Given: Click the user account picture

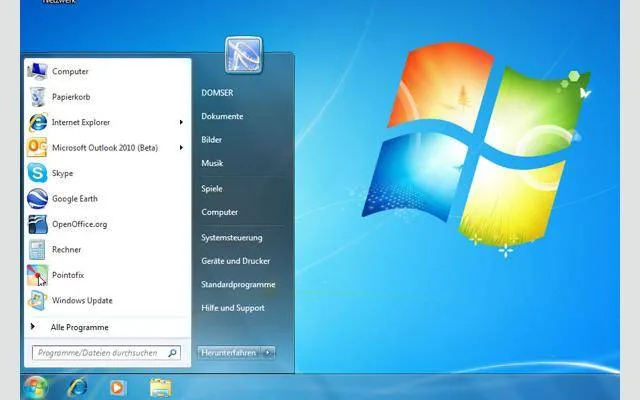Looking at the screenshot, I should [243, 55].
